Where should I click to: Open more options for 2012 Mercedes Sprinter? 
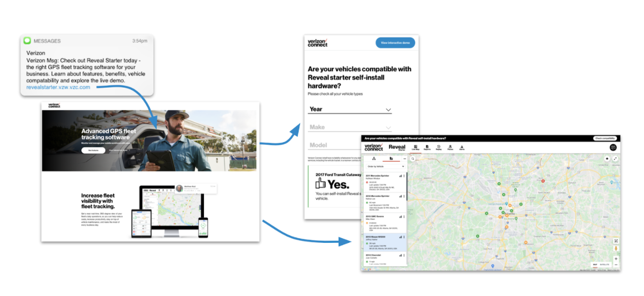pos(404,196)
